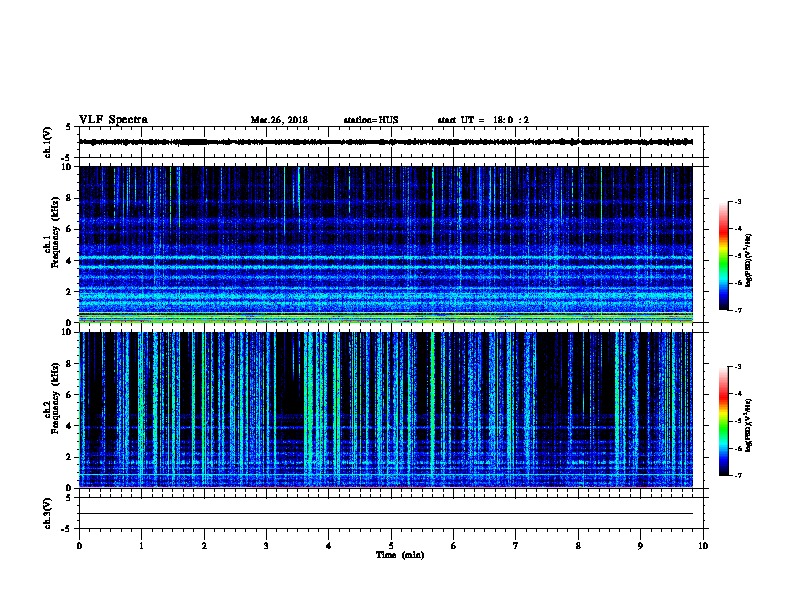Click the ch.1 'Frequency (kHz)' axis label
792x612 pixels.
(x=55, y=233)
